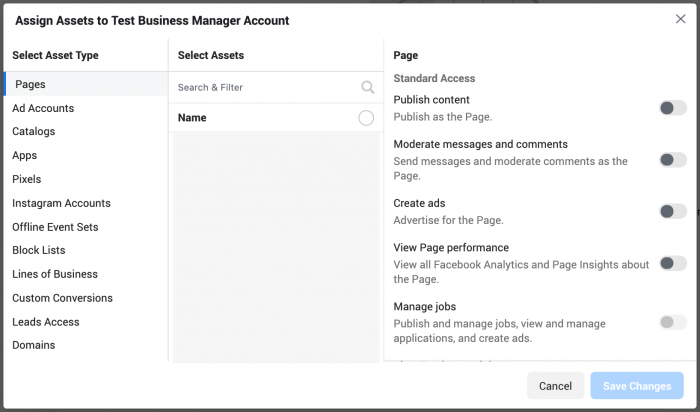Open Instagram Accounts asset type

point(61,203)
